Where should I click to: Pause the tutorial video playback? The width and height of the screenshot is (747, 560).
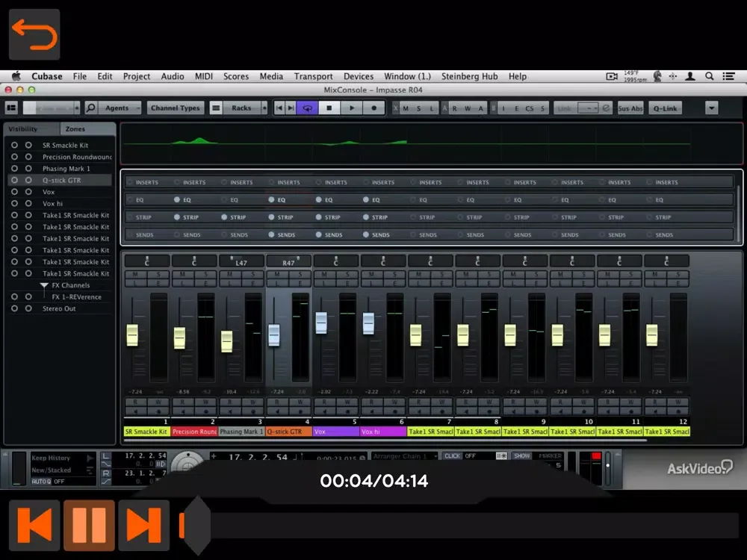click(89, 525)
